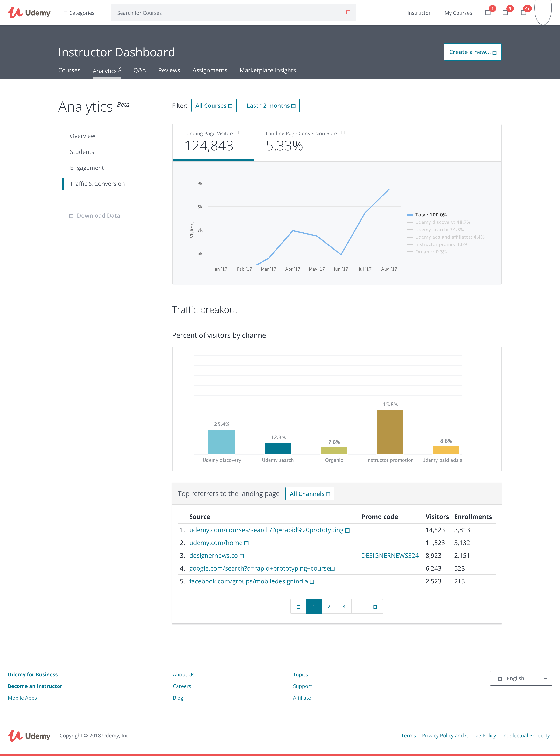Open external link icon beside designernews.co
Screen dimensions: 560x756
(242, 556)
